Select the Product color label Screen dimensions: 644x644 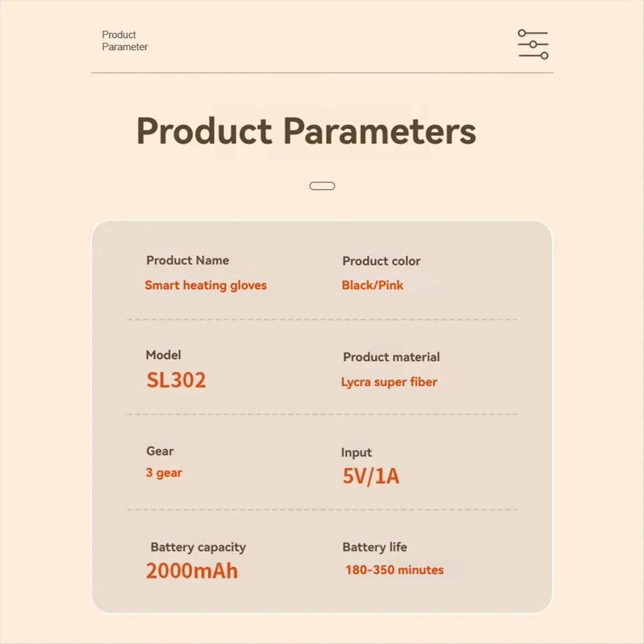381,261
